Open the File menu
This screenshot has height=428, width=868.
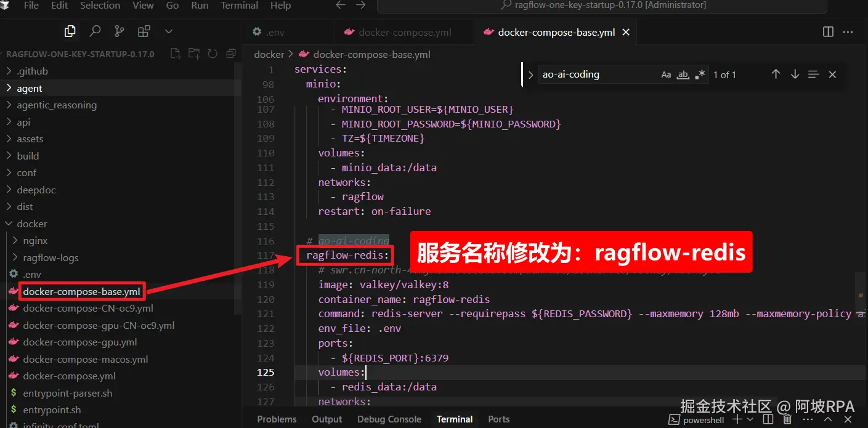pos(31,5)
